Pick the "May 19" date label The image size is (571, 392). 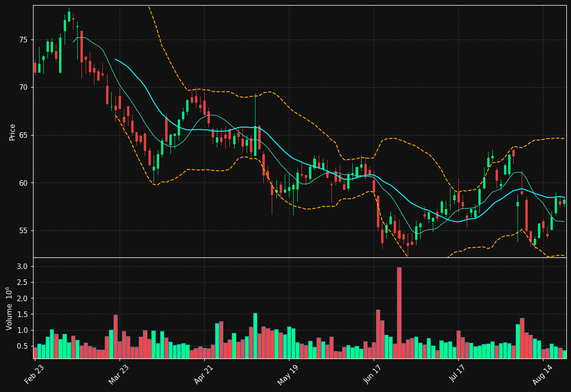[x=288, y=374]
